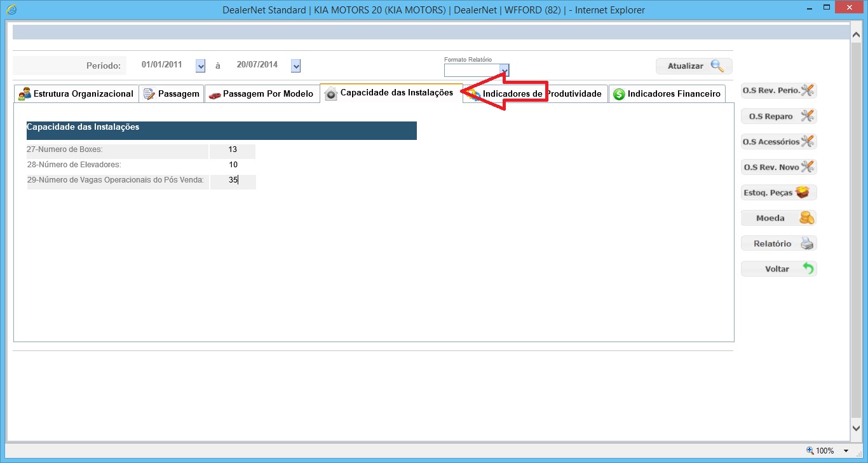Click the Voltar back button
The image size is (868, 463).
click(x=778, y=268)
